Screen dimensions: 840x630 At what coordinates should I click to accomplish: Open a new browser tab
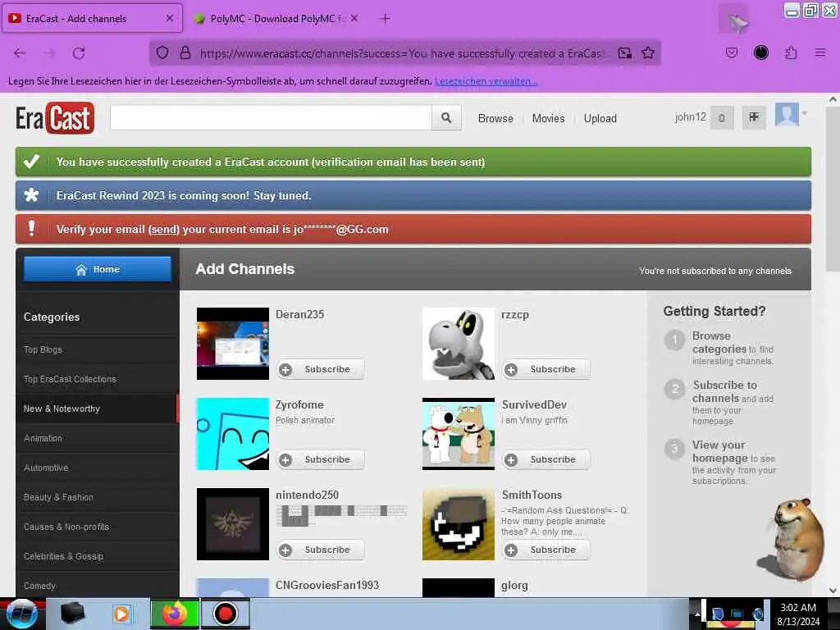[x=385, y=19]
